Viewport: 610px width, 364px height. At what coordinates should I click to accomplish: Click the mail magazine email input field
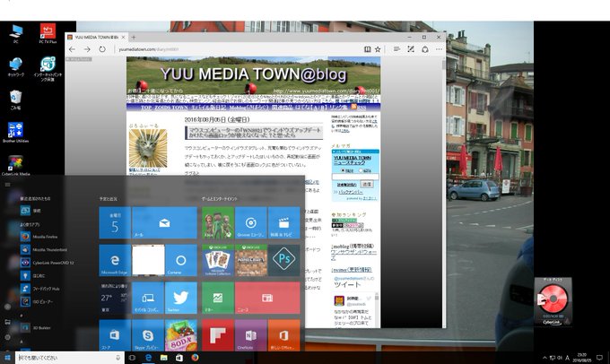[355, 177]
